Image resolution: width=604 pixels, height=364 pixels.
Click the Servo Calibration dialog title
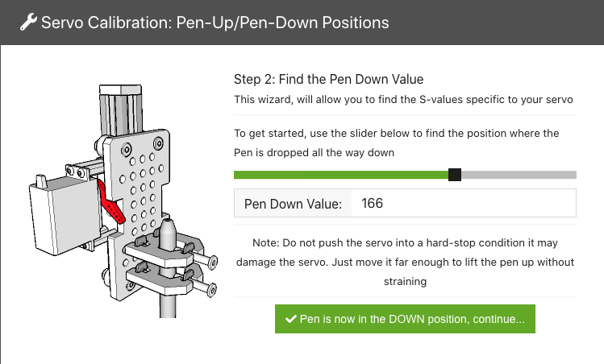click(x=215, y=23)
